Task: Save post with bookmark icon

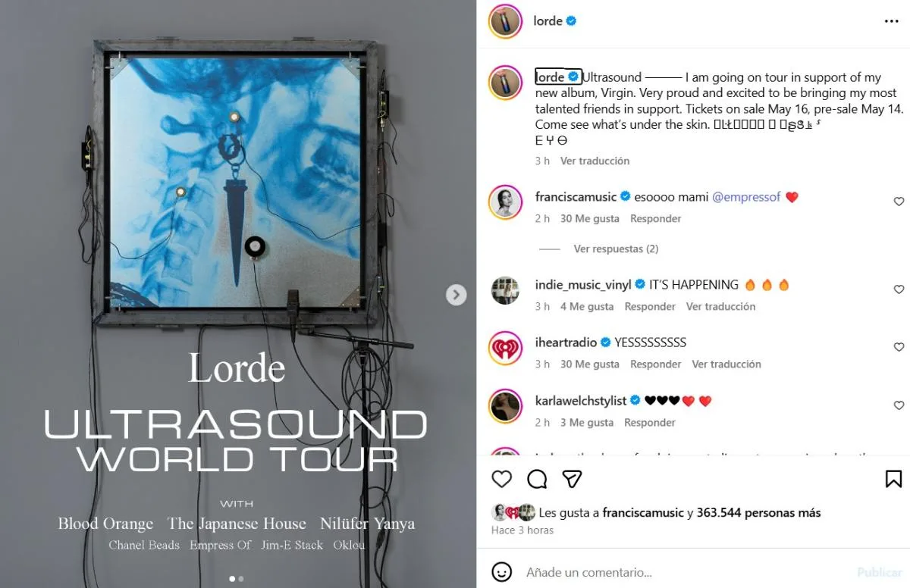Action: pyautogui.click(x=893, y=479)
